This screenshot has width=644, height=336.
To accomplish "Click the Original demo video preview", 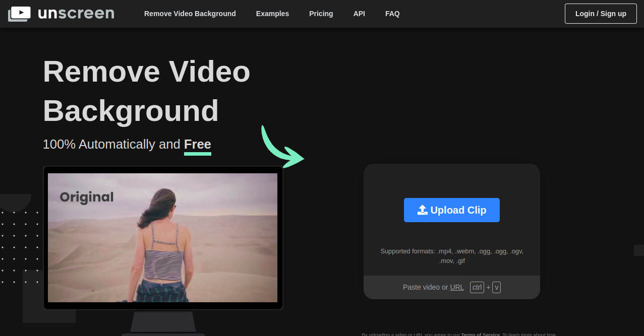I will 162,237.
